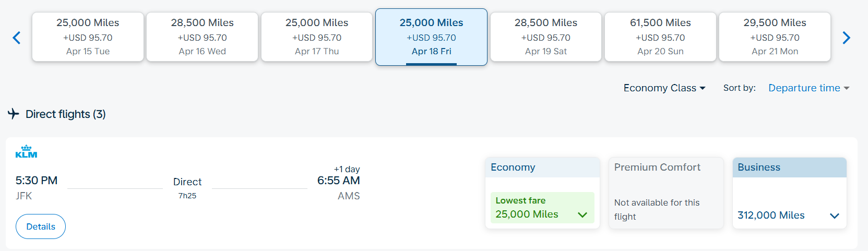Viewport: 868px width, 251px height.
Task: Select Business 312,000 Miles fare
Action: pos(789,215)
